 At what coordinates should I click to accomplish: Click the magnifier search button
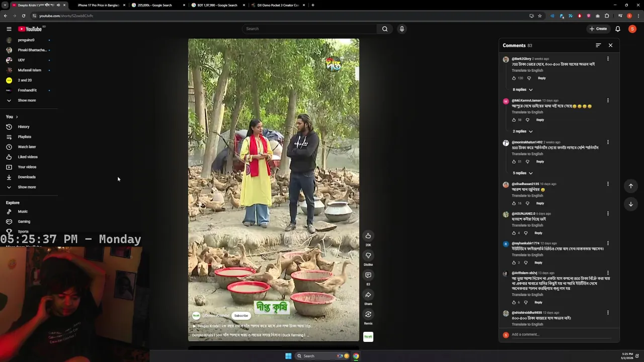pyautogui.click(x=385, y=29)
